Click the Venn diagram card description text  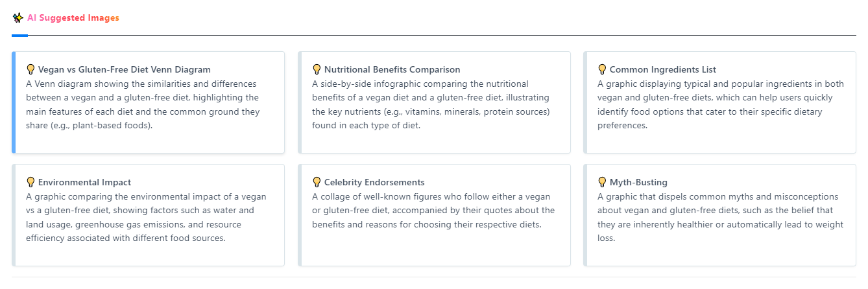143,104
